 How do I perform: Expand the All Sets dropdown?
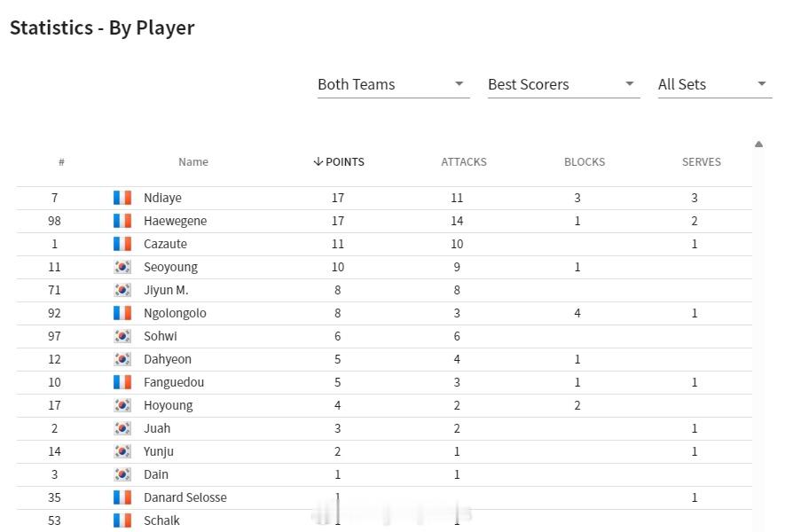[x=715, y=84]
